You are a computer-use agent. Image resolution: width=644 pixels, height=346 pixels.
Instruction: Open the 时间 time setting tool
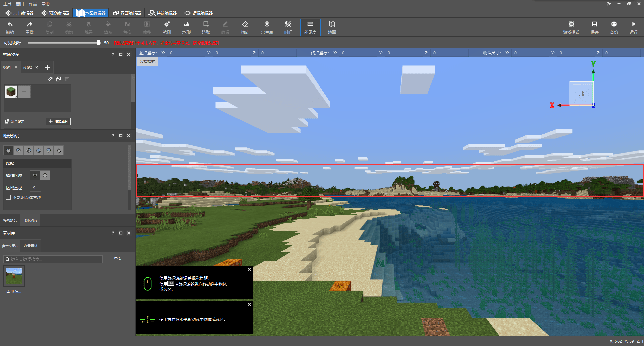click(288, 27)
